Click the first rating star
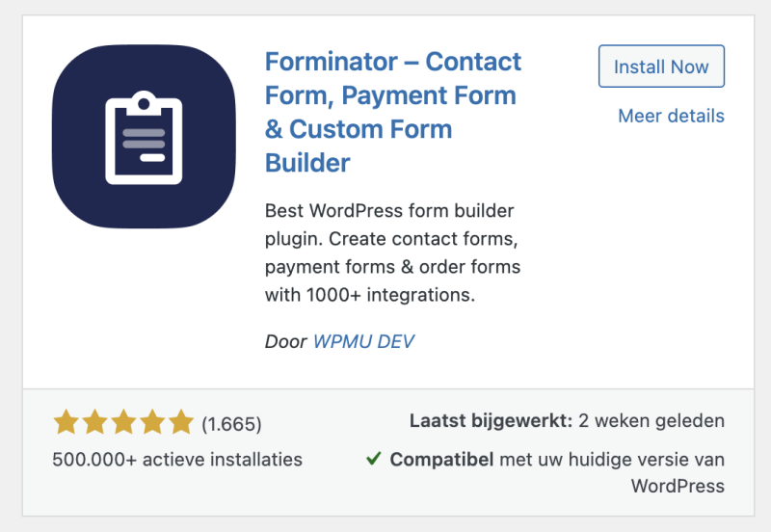Screen dimensions: 771x532 pos(66,422)
